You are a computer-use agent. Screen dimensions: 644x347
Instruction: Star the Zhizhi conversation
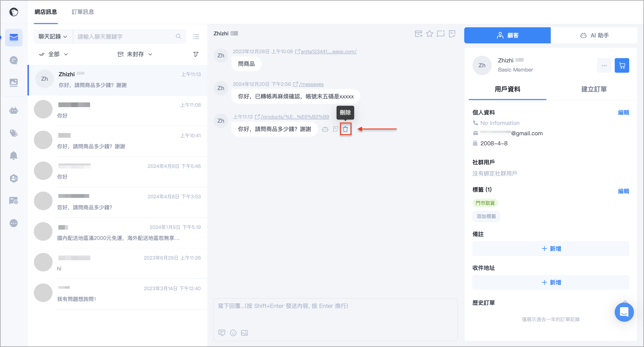tap(430, 34)
